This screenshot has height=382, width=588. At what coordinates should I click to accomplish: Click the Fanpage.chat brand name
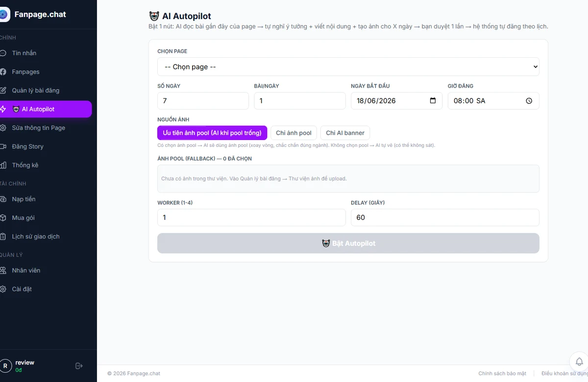[40, 15]
